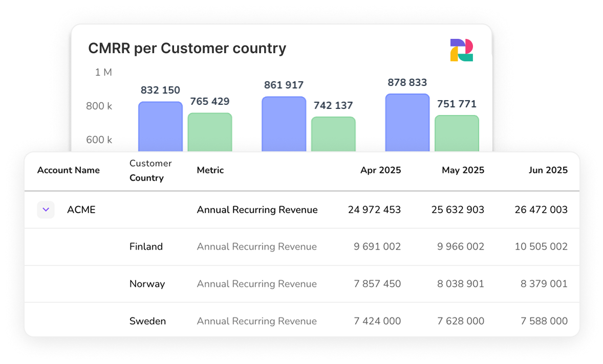
Task: Click the Account Name column header
Action: pos(69,170)
